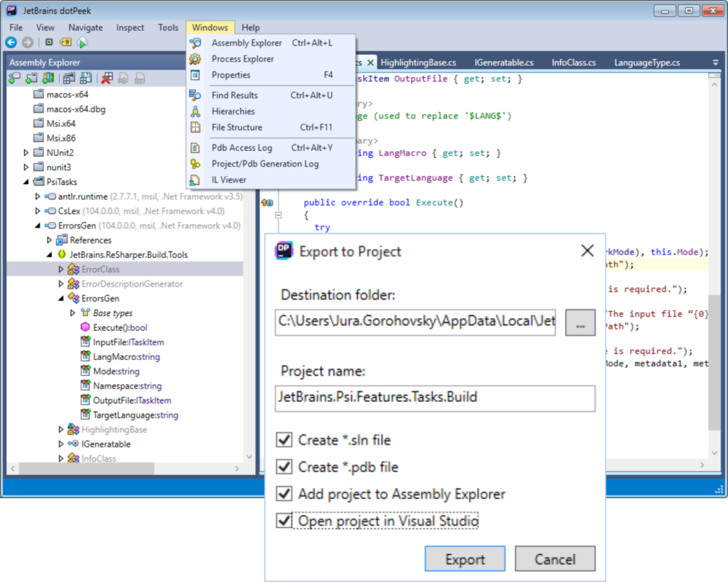
Task: Uncheck the Create *.pdb file checkbox
Action: pos(284,466)
